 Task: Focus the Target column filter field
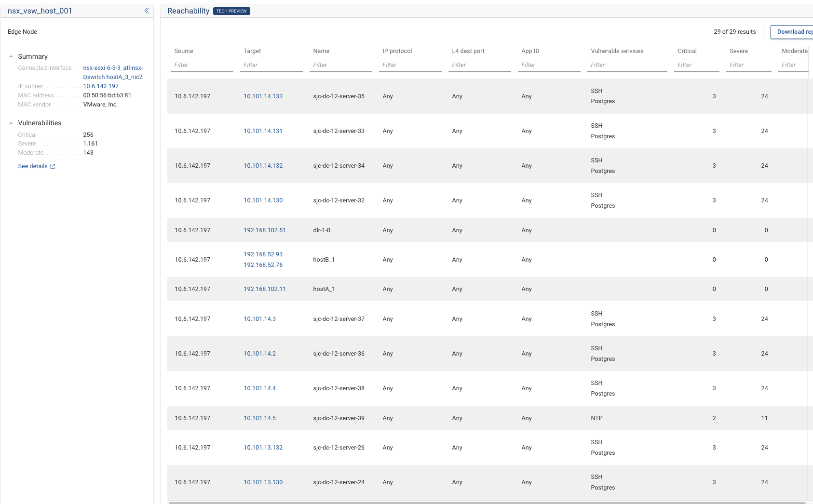271,65
